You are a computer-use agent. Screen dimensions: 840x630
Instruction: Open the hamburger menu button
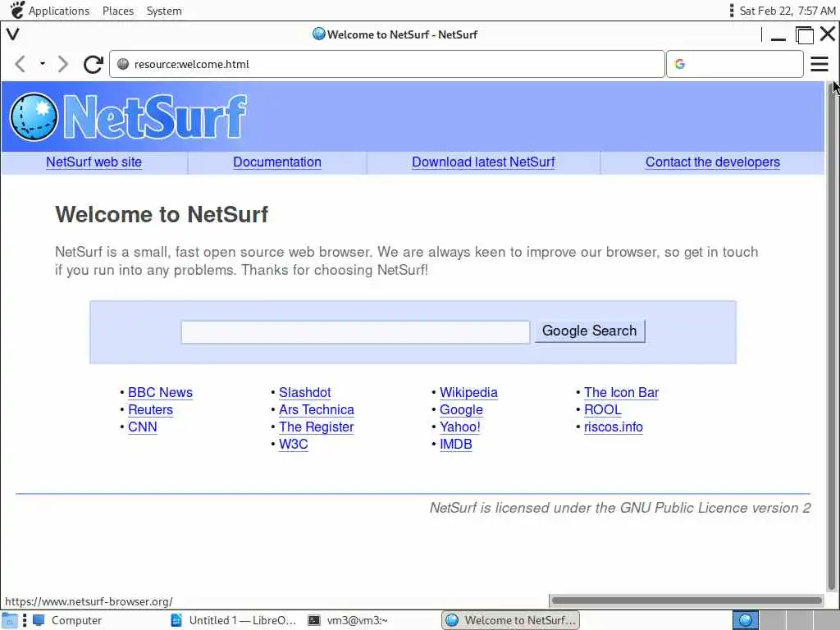[819, 64]
